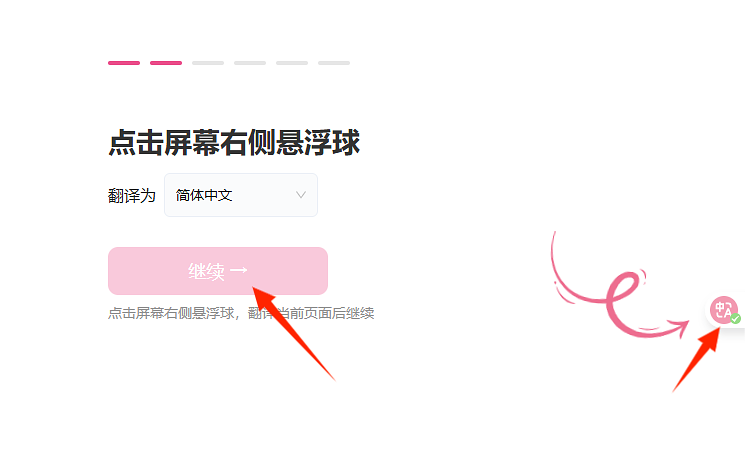Click the 继续 text label in the button
This screenshot has width=745, height=450.
(x=206, y=271)
